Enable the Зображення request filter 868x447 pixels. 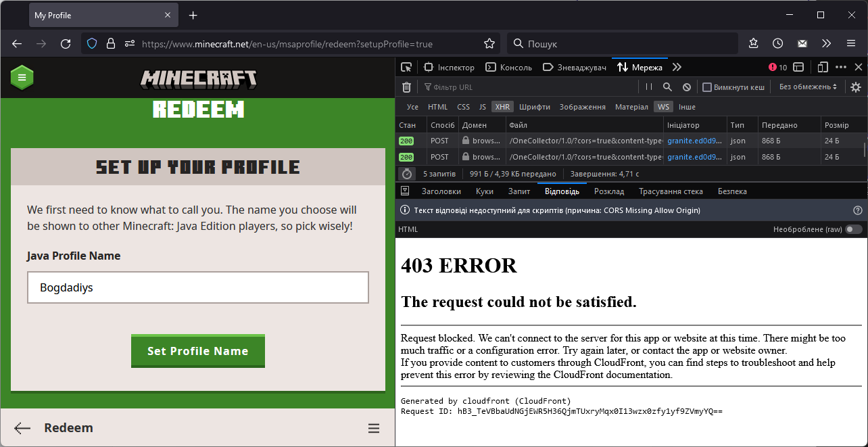(x=583, y=107)
